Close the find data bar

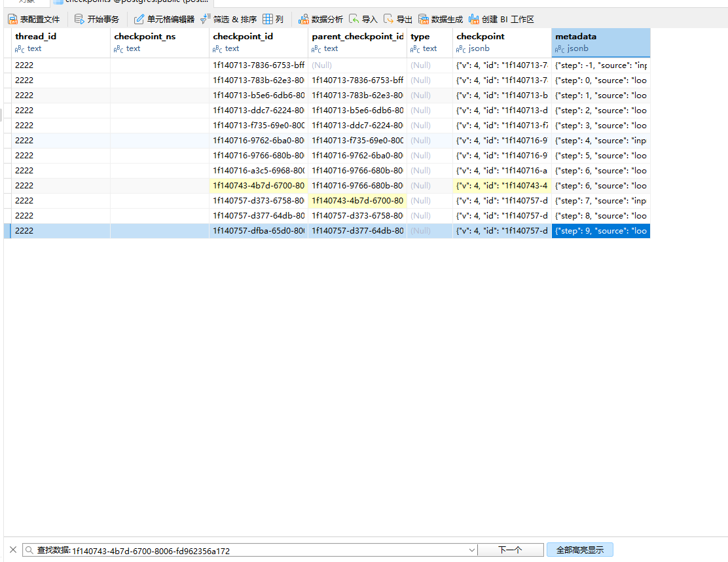tap(13, 550)
